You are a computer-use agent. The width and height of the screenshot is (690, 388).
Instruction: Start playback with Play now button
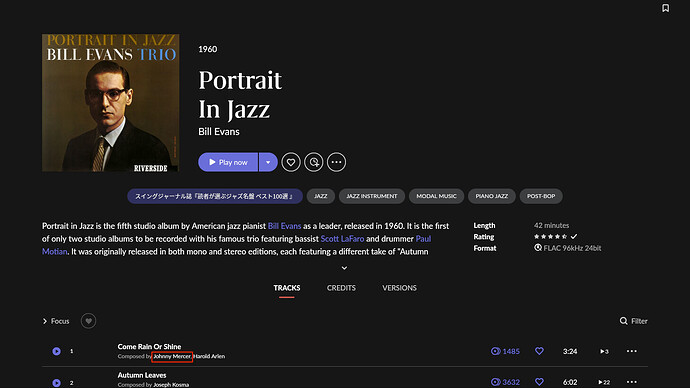tap(228, 162)
